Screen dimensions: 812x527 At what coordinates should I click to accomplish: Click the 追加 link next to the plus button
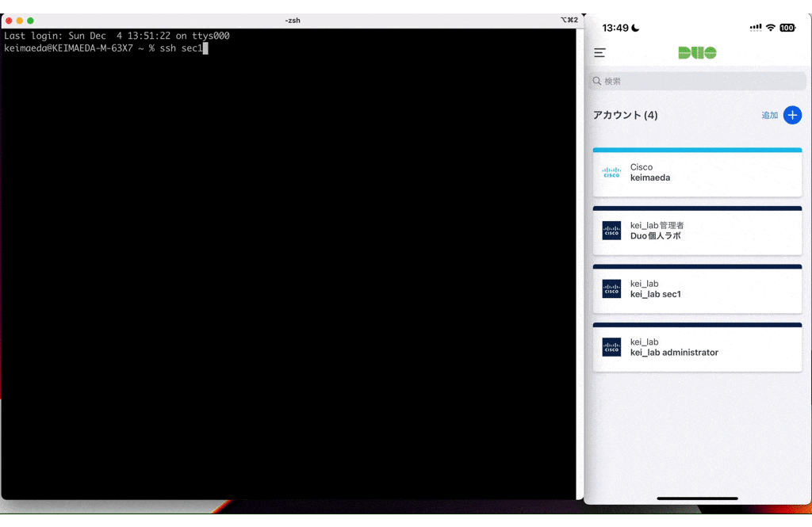(x=768, y=115)
